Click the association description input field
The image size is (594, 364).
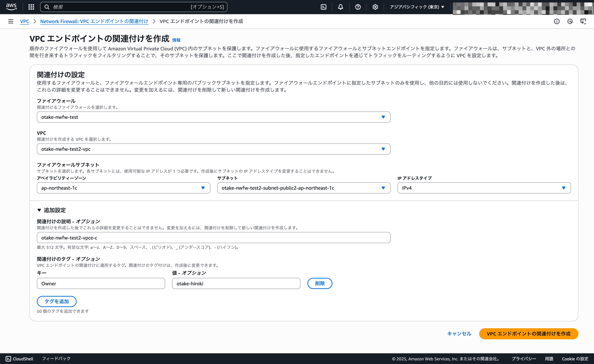214,238
